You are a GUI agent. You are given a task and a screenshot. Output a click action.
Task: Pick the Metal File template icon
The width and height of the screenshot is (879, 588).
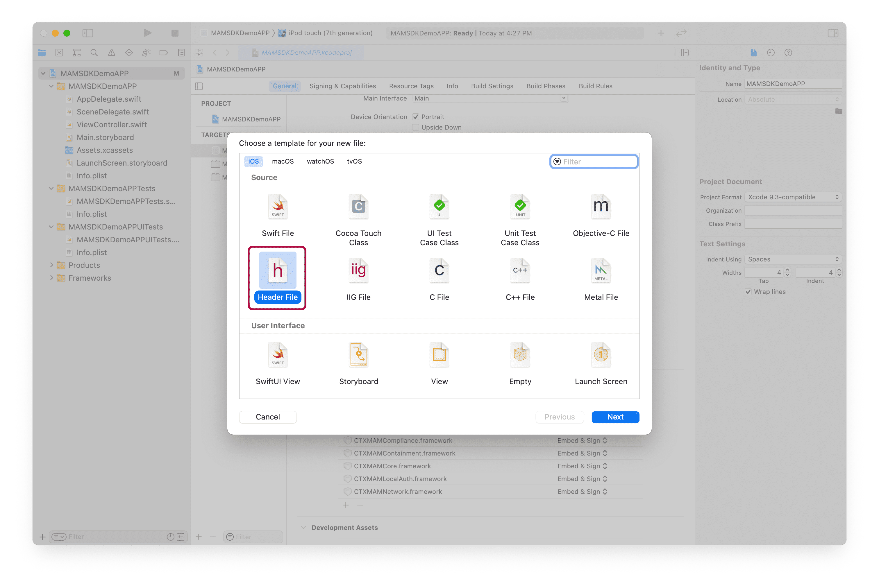[601, 270]
